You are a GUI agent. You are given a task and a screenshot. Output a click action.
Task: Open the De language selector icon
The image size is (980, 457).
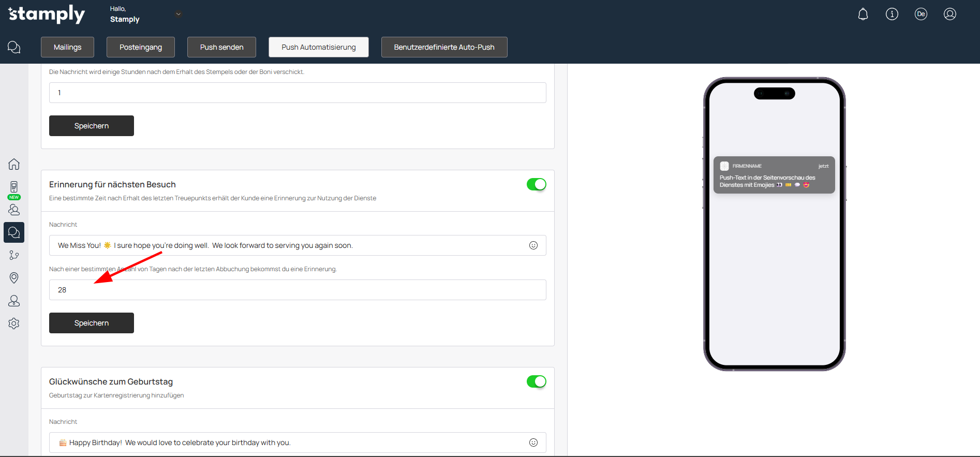coord(920,14)
